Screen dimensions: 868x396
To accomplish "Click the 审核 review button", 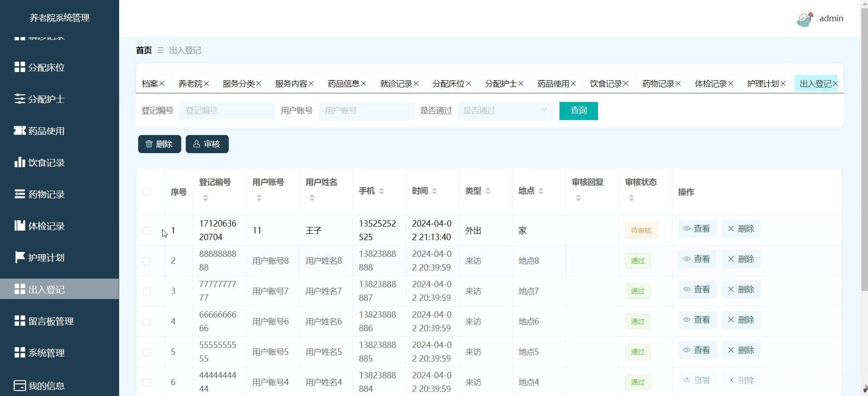I will pos(207,144).
